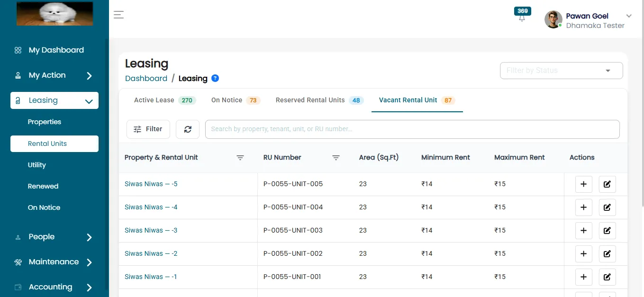644x297 pixels.
Task: Expand the Maintenance sidebar menu
Action: (x=54, y=262)
